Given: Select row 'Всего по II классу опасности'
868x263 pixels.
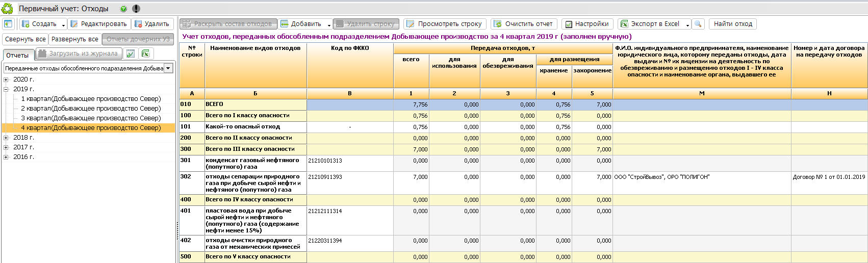Looking at the screenshot, I should point(523,138).
